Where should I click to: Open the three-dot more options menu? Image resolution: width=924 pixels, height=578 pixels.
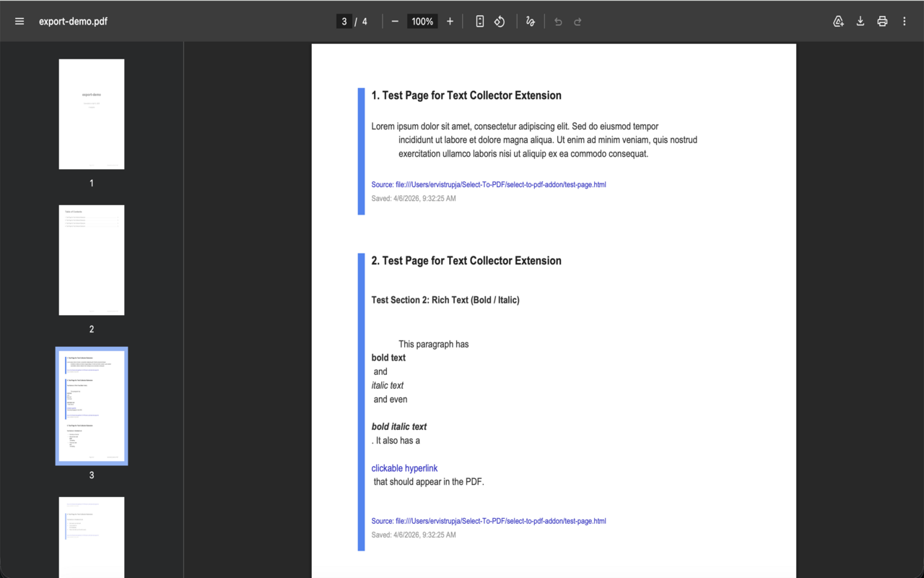point(904,21)
